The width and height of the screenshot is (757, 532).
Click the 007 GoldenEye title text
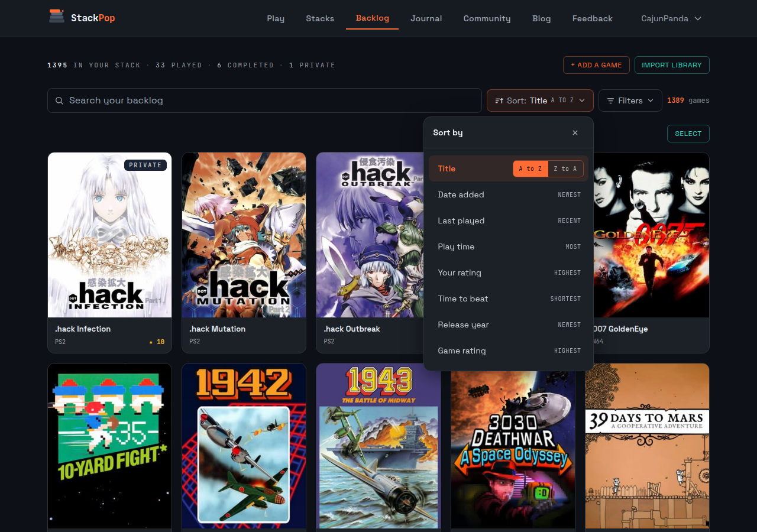tap(620, 329)
